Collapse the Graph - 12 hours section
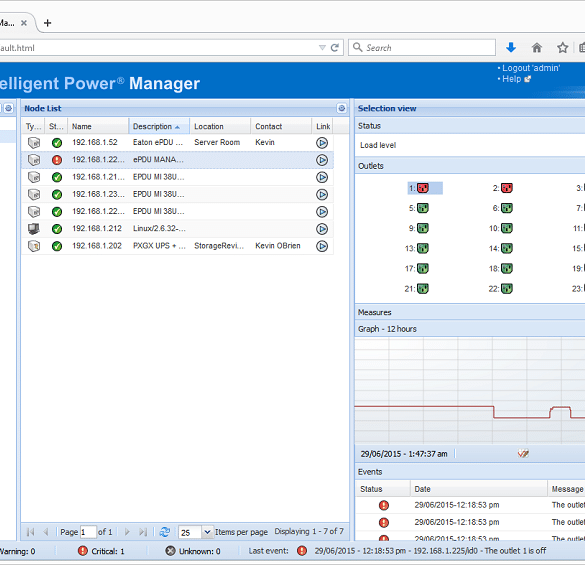The width and height of the screenshot is (585, 565). pyautogui.click(x=470, y=328)
